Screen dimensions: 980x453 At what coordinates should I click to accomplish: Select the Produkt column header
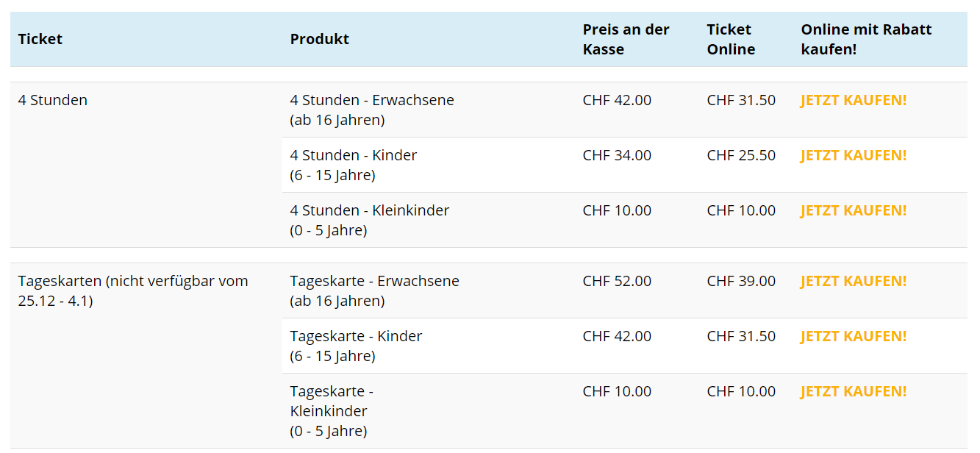point(319,39)
